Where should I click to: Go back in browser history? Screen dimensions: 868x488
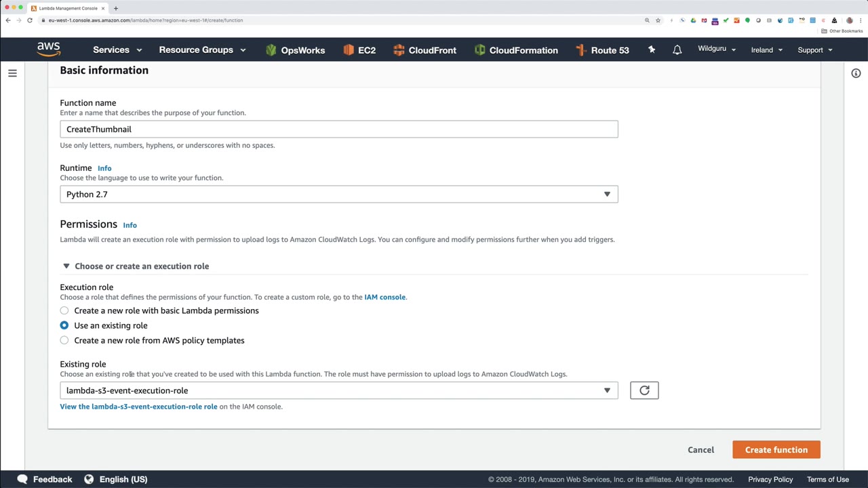[8, 20]
